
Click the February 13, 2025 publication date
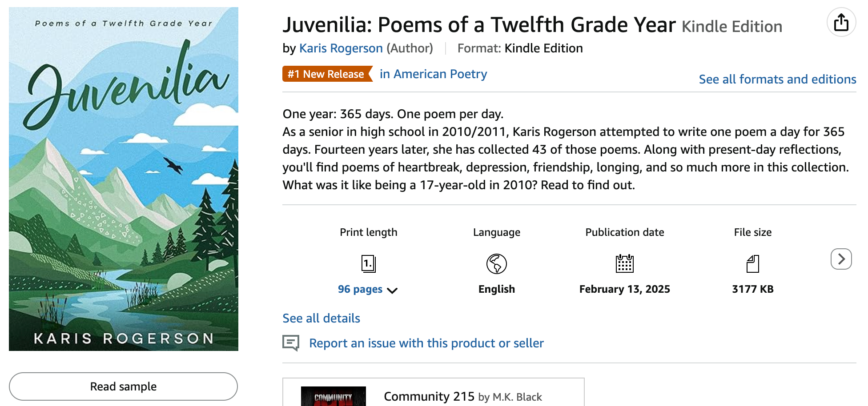(x=624, y=289)
